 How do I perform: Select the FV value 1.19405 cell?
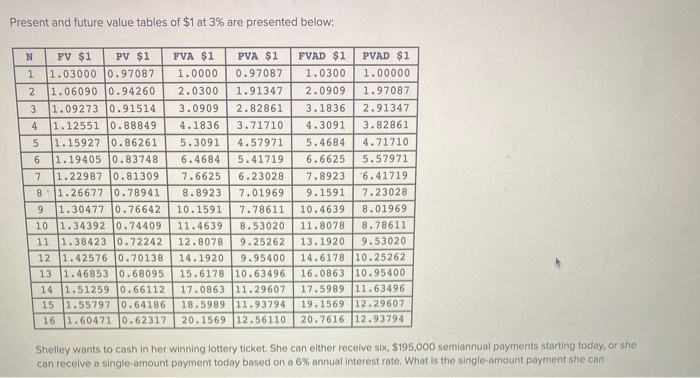pos(78,159)
